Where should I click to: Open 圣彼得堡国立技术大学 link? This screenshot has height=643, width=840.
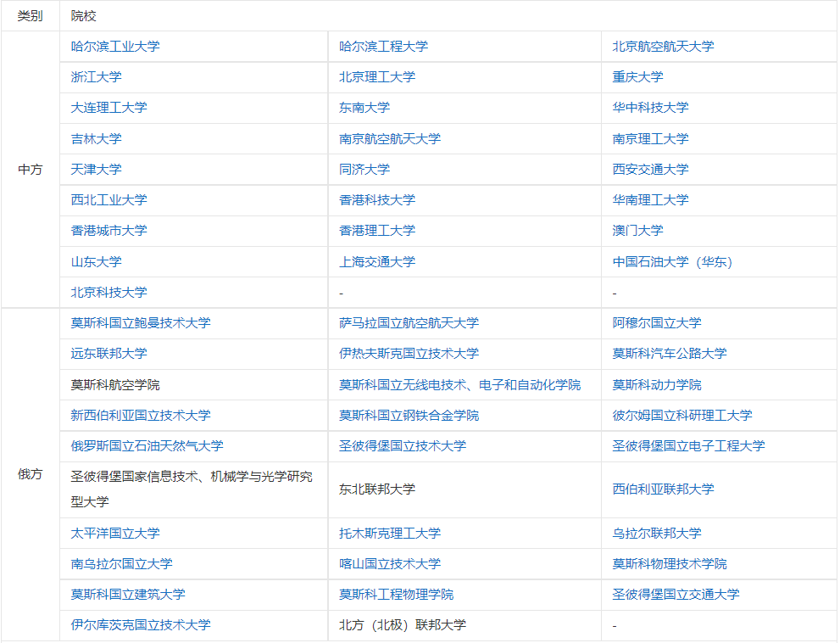point(403,445)
